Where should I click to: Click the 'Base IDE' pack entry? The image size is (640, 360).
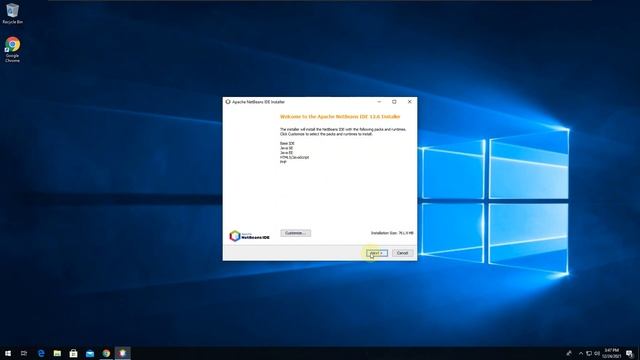click(287, 143)
